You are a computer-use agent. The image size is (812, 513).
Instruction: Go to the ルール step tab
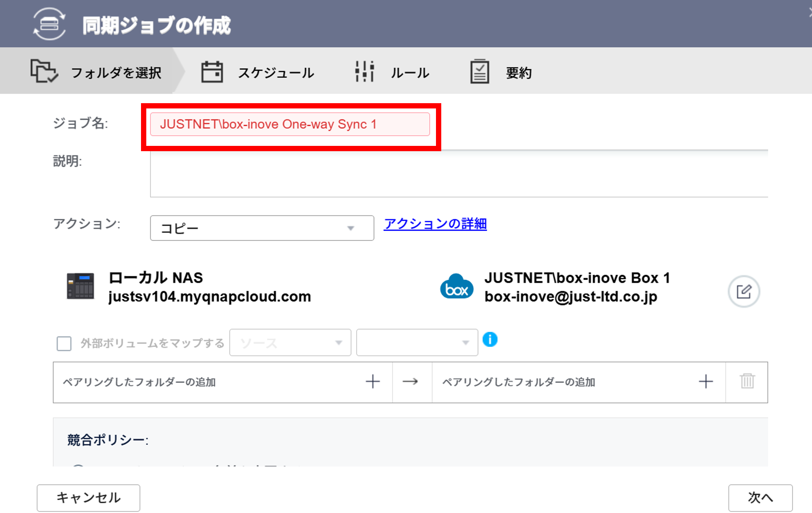(x=392, y=72)
